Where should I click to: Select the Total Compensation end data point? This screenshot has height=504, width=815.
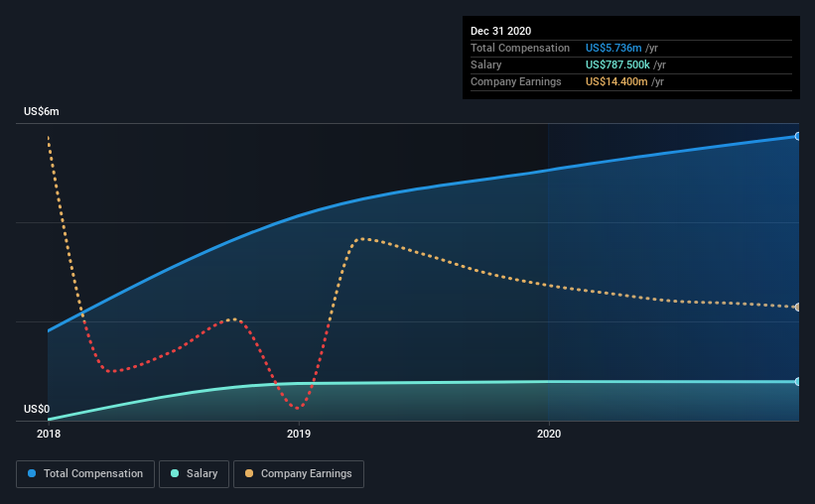(x=798, y=136)
